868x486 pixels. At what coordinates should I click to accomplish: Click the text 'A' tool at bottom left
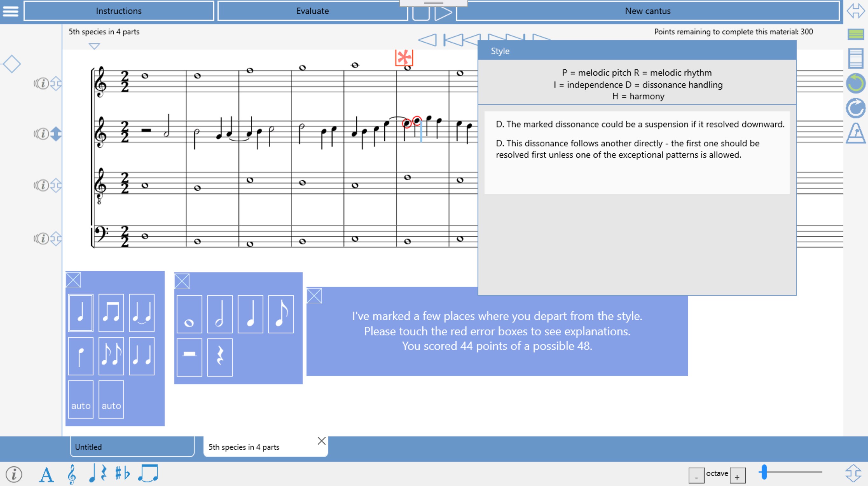point(46,474)
